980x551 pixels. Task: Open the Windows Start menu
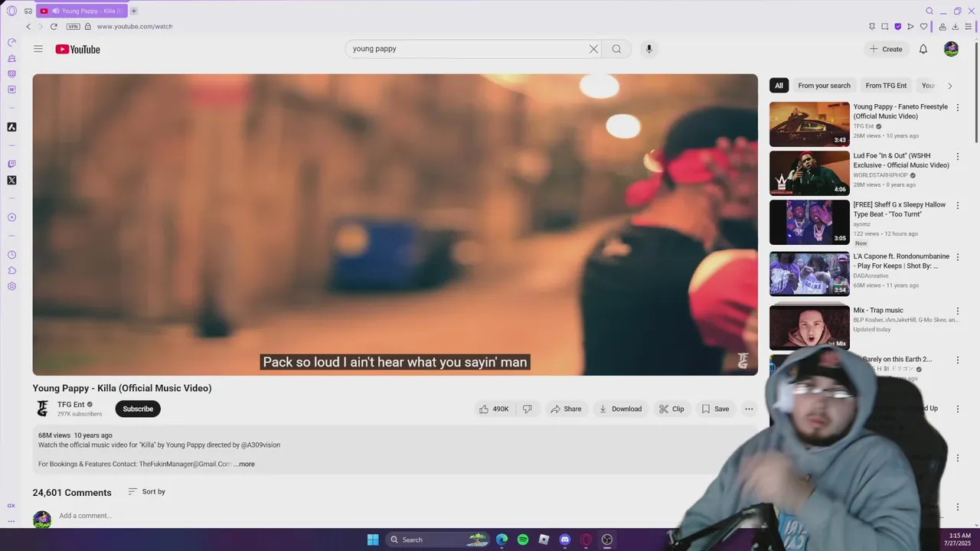tap(373, 540)
